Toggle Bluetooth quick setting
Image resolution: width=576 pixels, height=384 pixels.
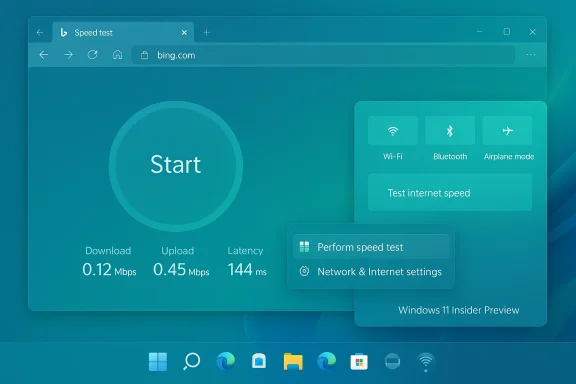[450, 130]
